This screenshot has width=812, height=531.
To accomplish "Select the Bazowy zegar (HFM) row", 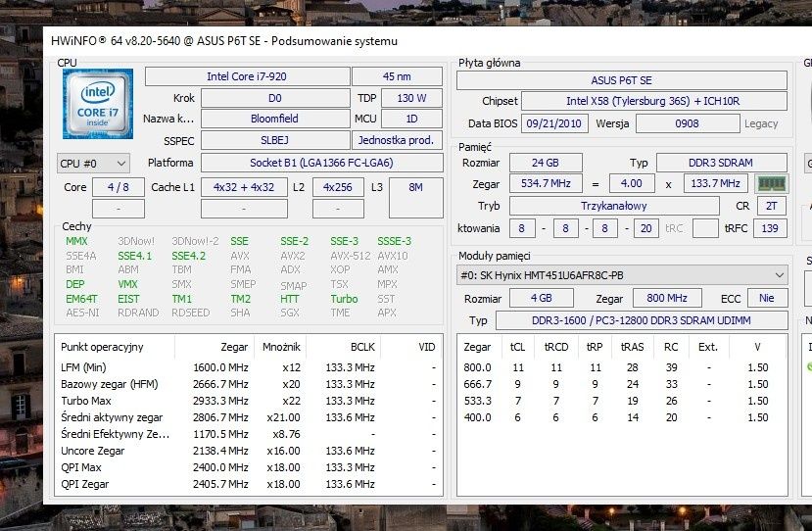I will (249, 384).
